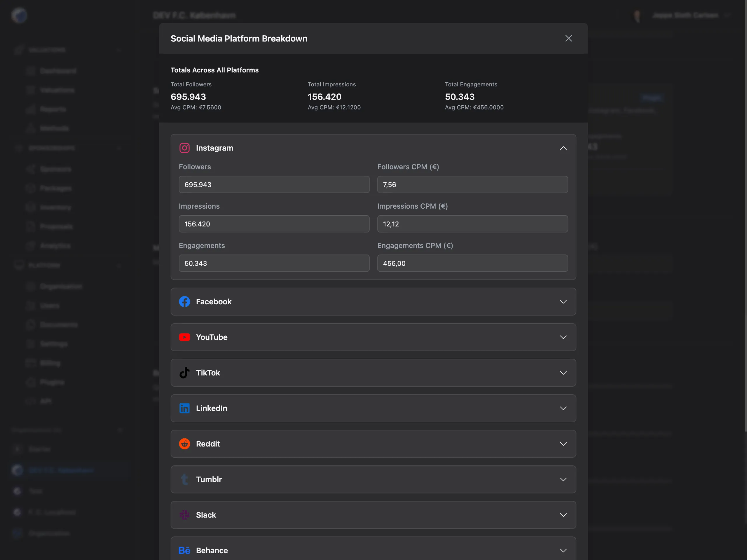Click the Instagram section title
Viewport: 747px width, 560px height.
[x=214, y=148]
